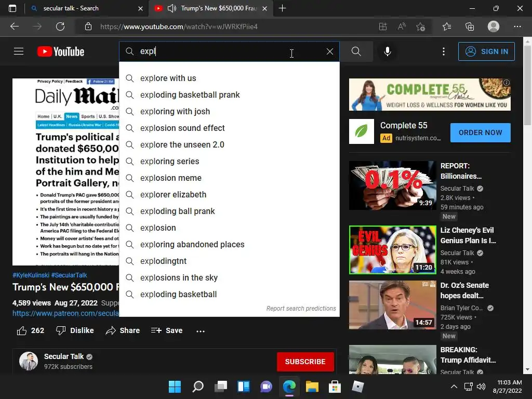This screenshot has height=399, width=532.
Task: Open Dr. Oz's Senate hopes video title
Action: 464,290
